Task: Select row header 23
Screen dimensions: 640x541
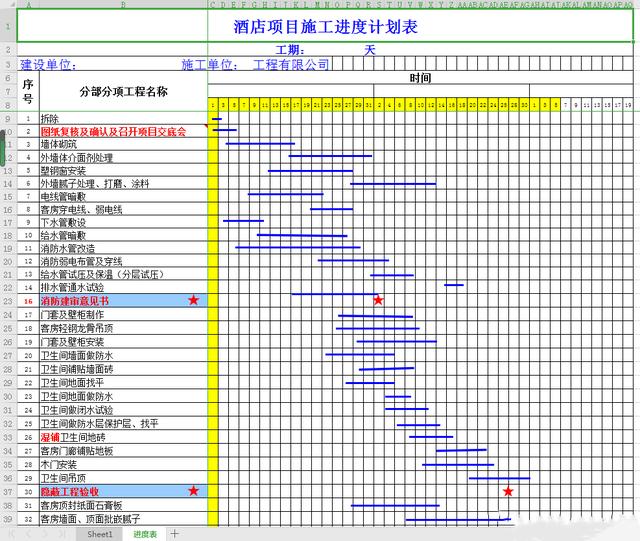Action: [x=8, y=301]
